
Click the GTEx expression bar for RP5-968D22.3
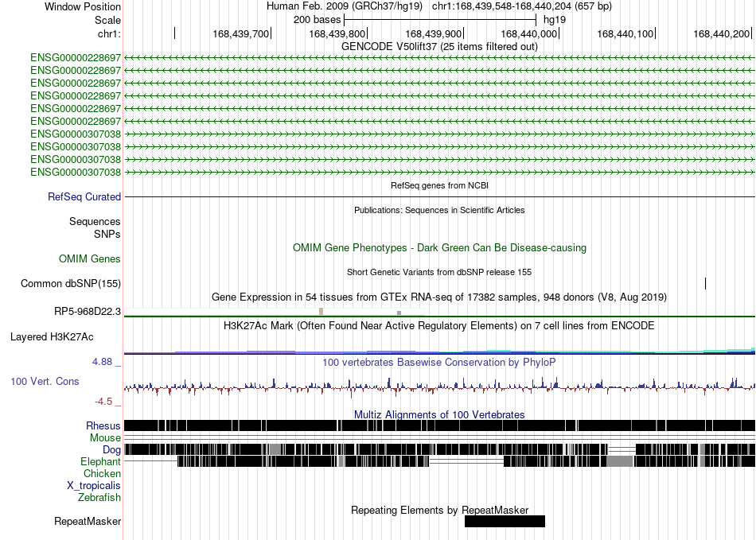tap(275, 312)
